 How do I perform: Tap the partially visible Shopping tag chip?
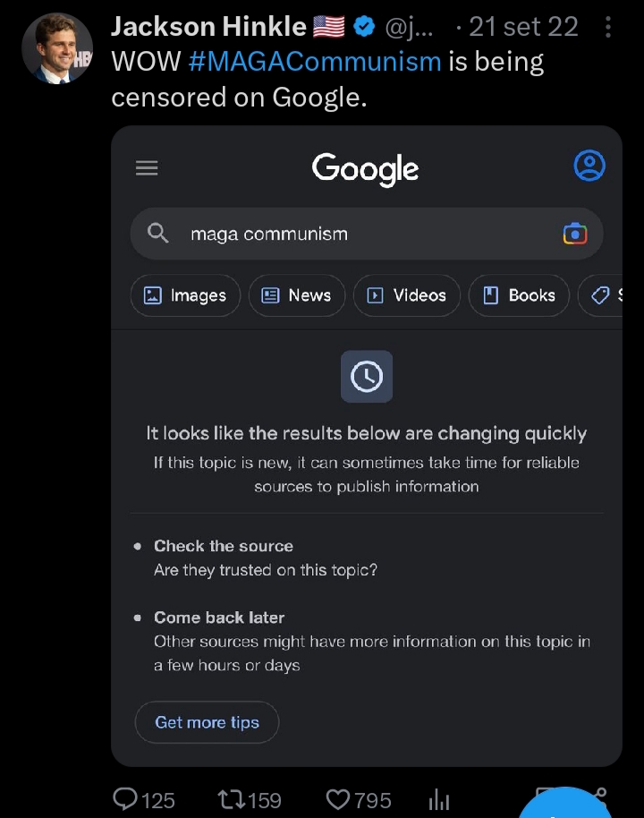(x=601, y=295)
